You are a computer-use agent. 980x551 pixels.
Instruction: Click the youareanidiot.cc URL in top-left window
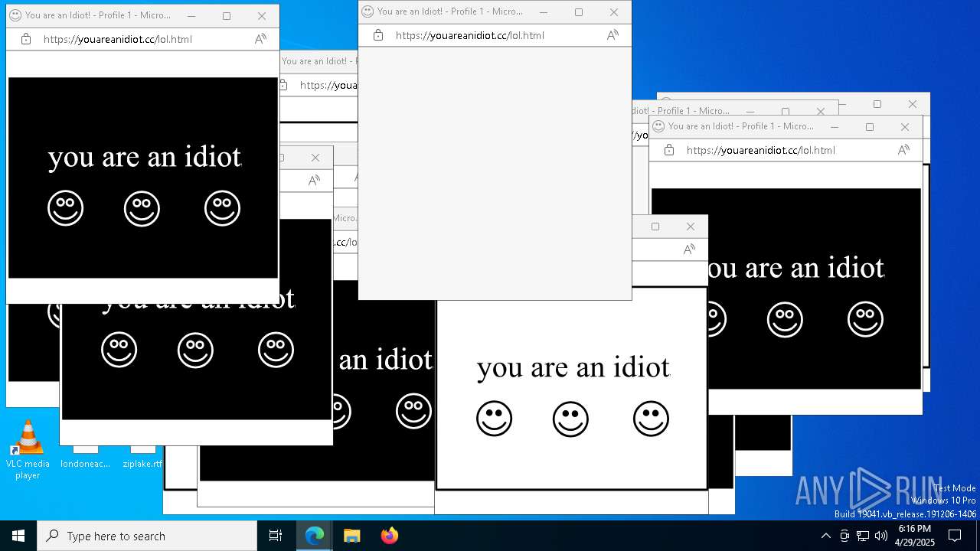click(118, 39)
